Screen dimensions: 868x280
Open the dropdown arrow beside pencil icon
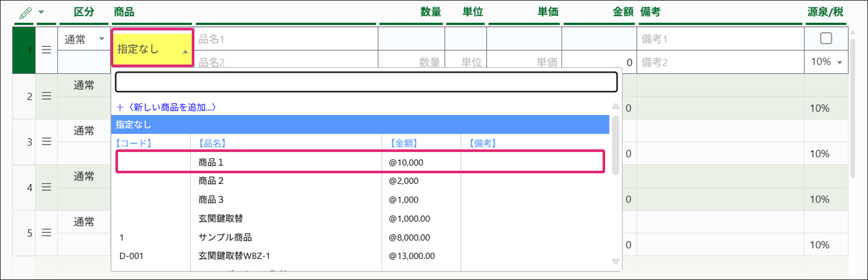41,12
